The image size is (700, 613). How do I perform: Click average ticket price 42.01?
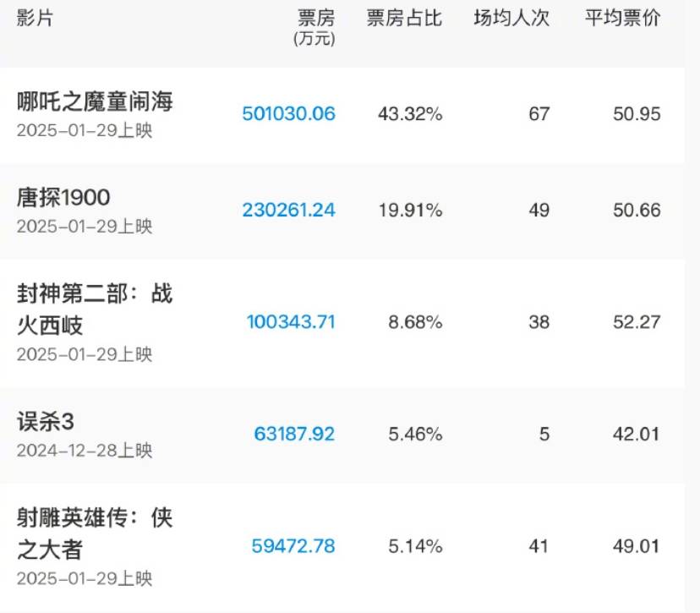coord(637,434)
